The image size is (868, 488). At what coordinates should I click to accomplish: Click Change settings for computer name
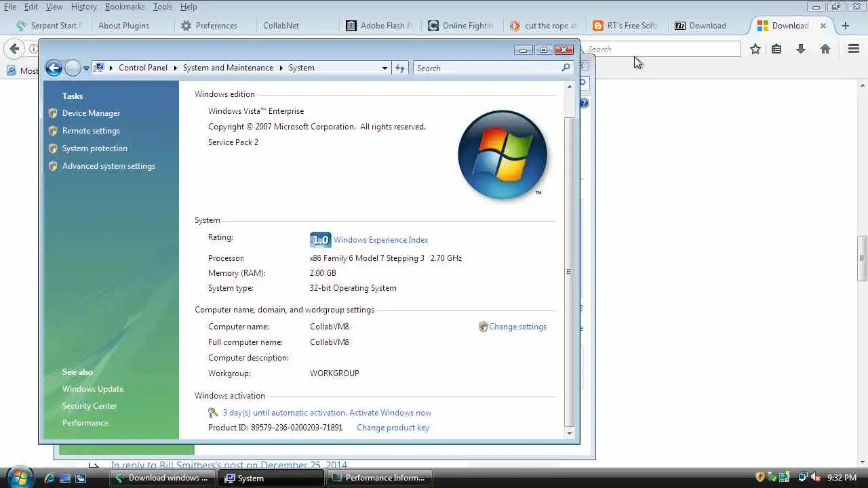point(517,327)
